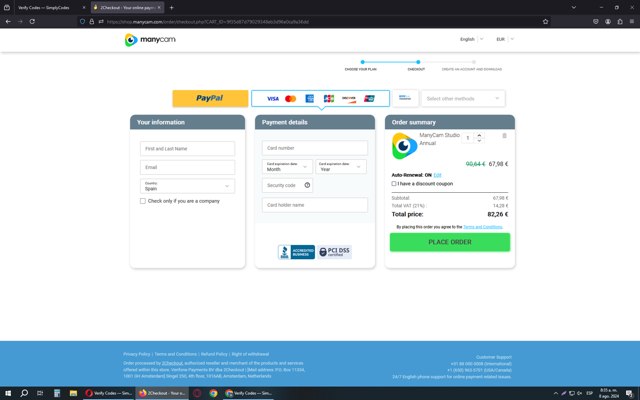Click the address bar URL
Viewport: 640px width, 400px height.
tap(208, 22)
